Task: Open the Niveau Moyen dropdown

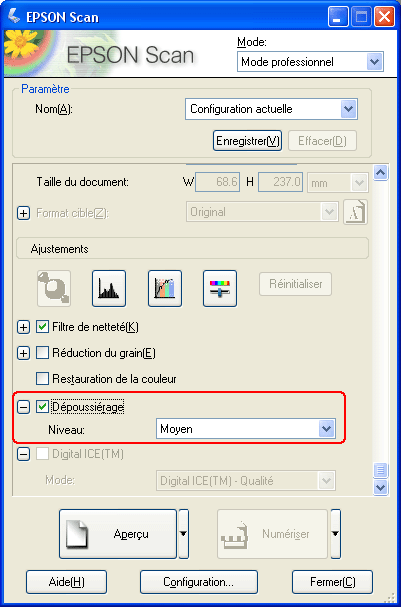Action: pyautogui.click(x=246, y=429)
